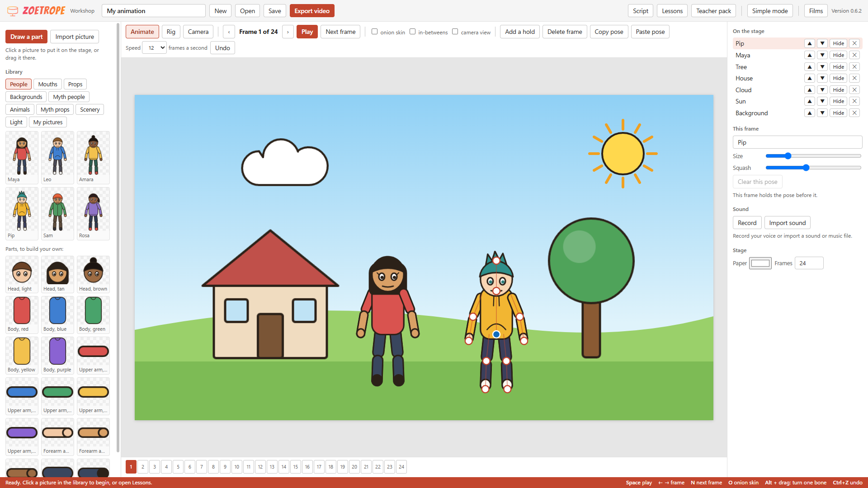
Task: Show the Myth people category
Action: click(x=69, y=97)
